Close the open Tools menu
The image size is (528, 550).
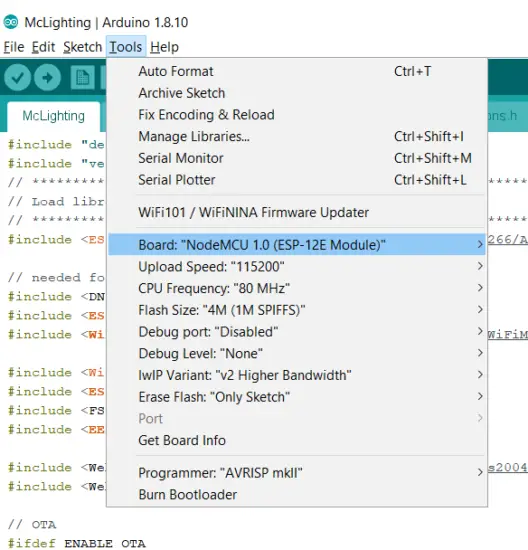pyautogui.click(x=126, y=47)
